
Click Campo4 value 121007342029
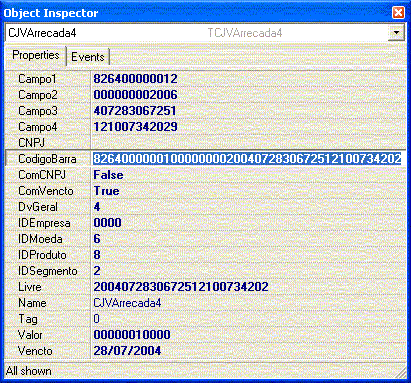135,127
